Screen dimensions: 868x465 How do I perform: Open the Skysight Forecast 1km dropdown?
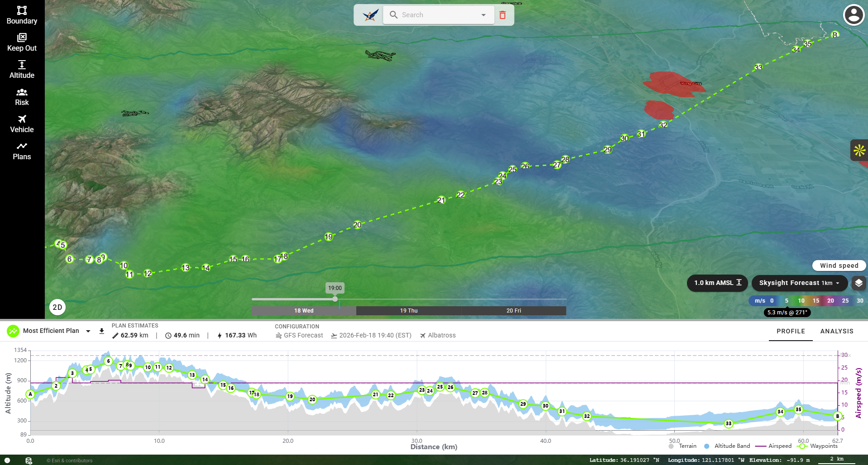[x=799, y=283]
